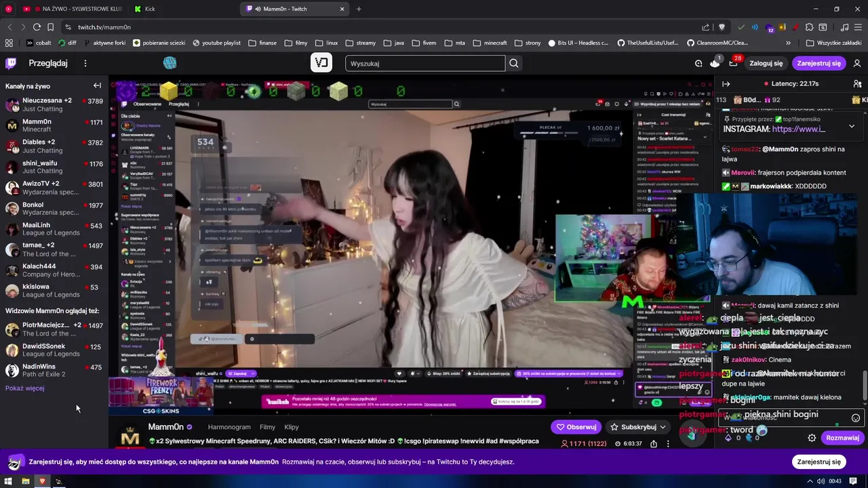
Task: Click Pokaż więcej in the sidebar
Action: 25,388
